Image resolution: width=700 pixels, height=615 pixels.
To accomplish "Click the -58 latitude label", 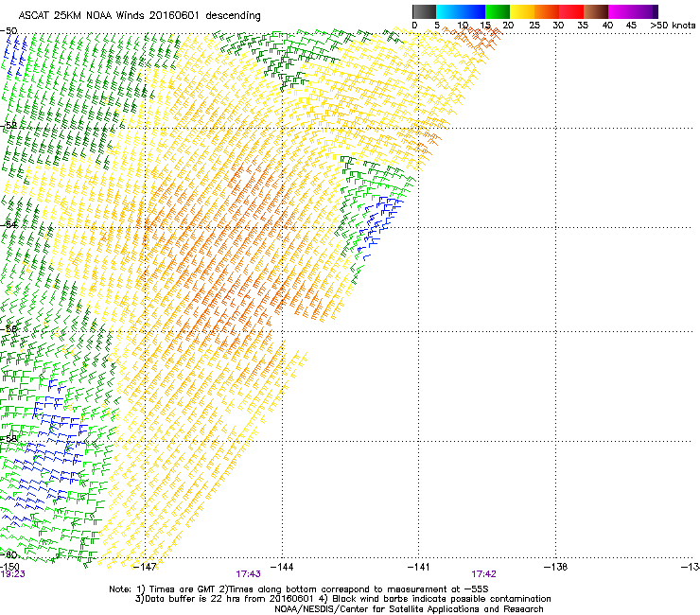I will click(9, 439).
